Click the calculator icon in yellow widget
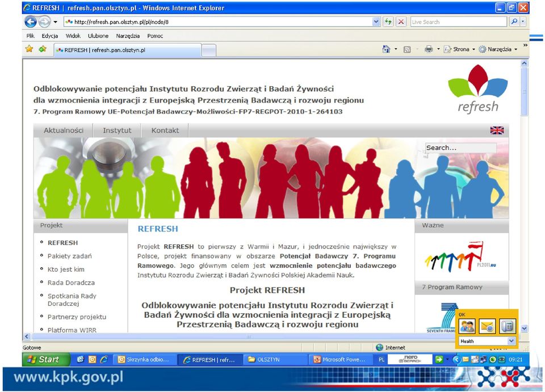Viewport: 545px width, 392px height. 508,326
